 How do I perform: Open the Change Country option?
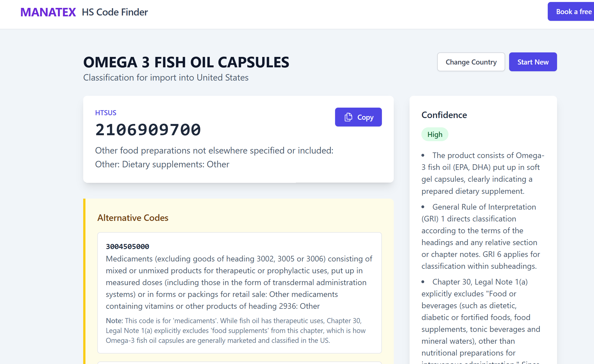point(471,62)
